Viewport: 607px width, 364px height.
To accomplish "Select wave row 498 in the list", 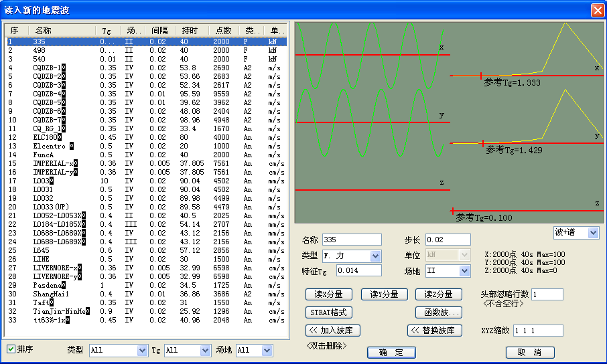I will 147,50.
